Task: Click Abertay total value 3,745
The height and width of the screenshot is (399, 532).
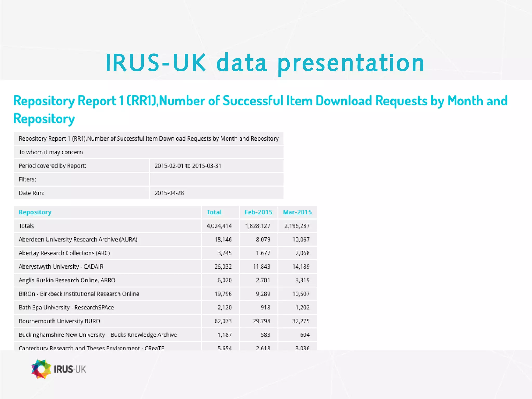Action: pyautogui.click(x=225, y=253)
